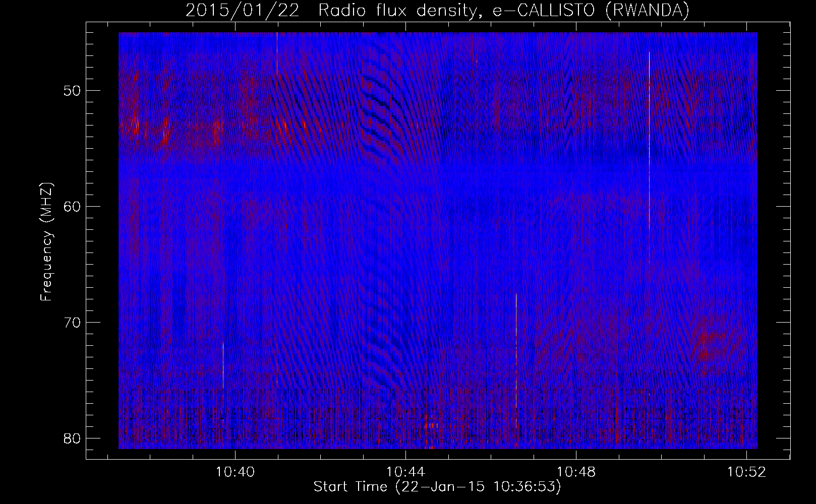Click the 80 frequency tick label
Viewport: 816px width, 504px height.
(x=73, y=438)
